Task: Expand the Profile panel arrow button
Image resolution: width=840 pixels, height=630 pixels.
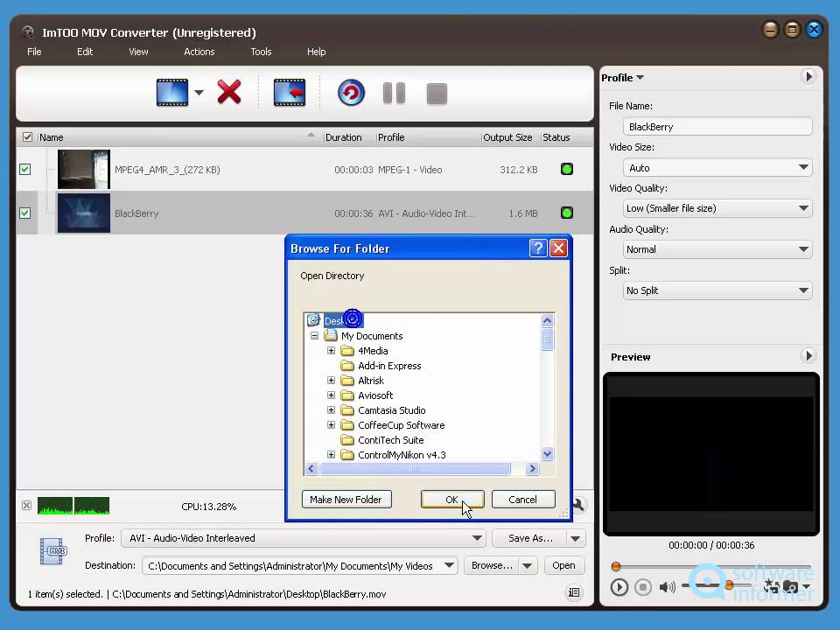Action: (x=808, y=77)
